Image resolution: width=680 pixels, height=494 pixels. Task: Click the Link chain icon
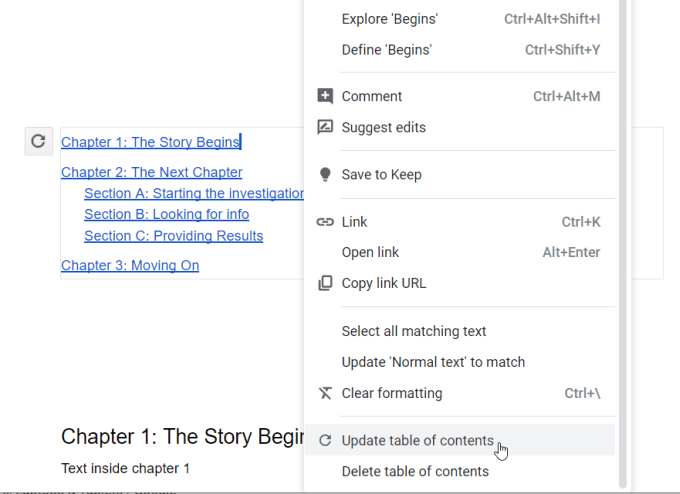pyautogui.click(x=325, y=222)
